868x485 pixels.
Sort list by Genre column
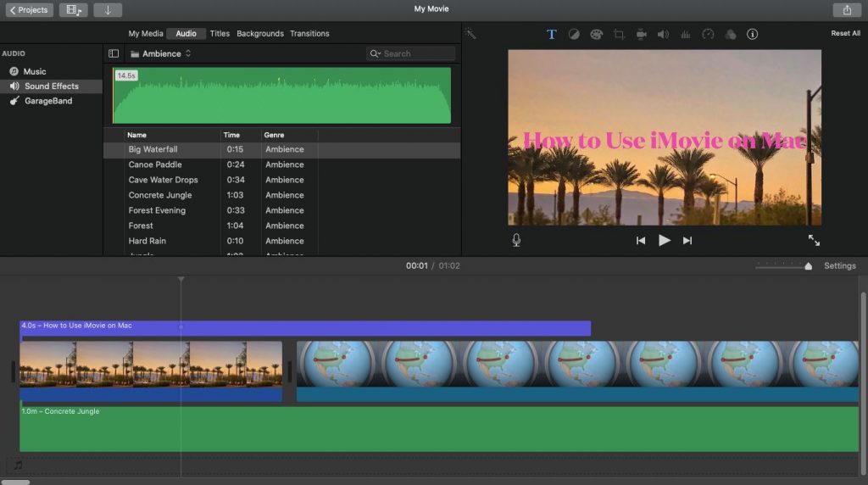(274, 135)
